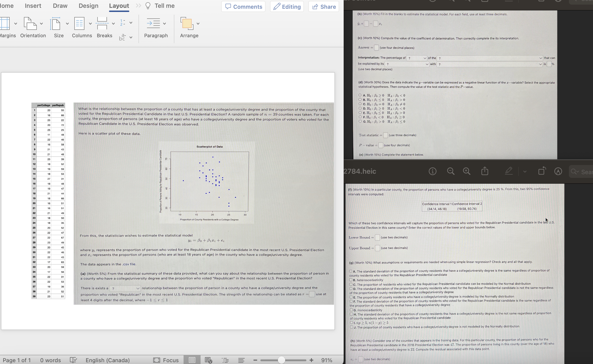Open the Insert ribbon tab
The width and height of the screenshot is (593, 364).
[33, 6]
